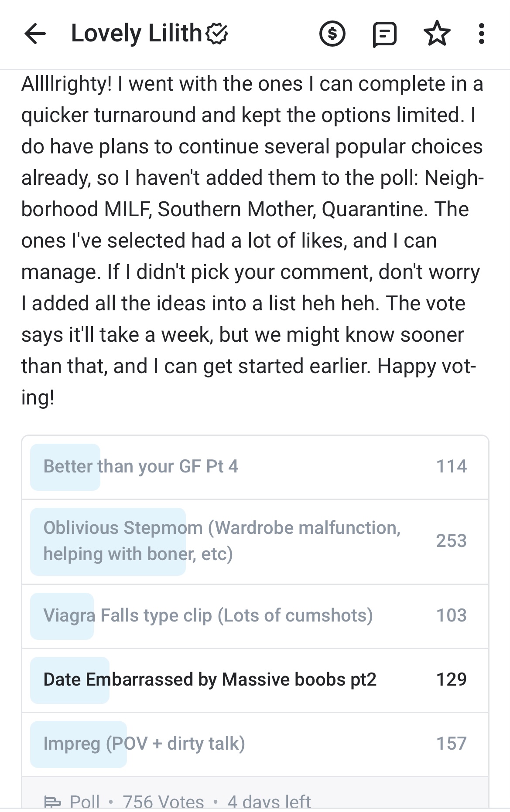Open the message chat icon

pos(384,34)
